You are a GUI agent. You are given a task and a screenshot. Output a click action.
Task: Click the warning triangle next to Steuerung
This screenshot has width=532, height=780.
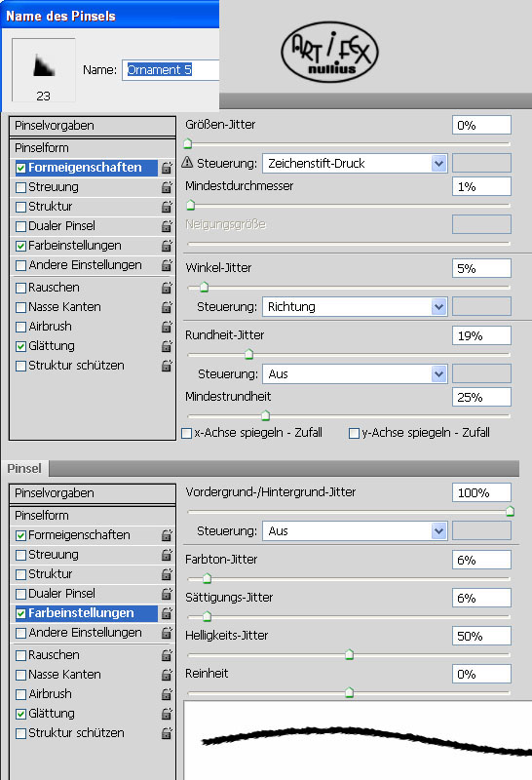(187, 162)
